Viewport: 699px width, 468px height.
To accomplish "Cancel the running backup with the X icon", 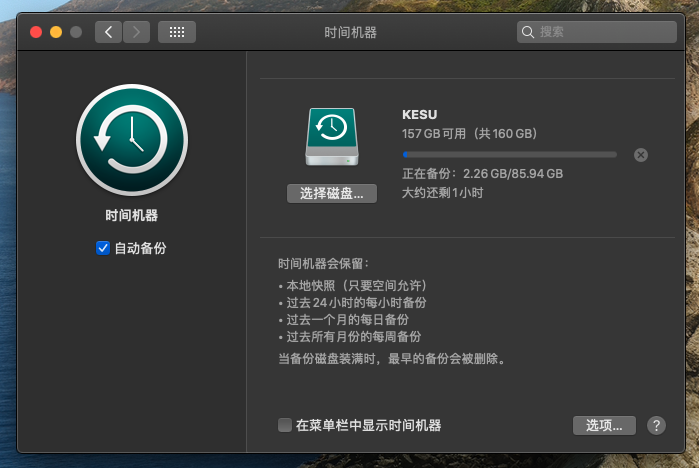I will pos(641,154).
